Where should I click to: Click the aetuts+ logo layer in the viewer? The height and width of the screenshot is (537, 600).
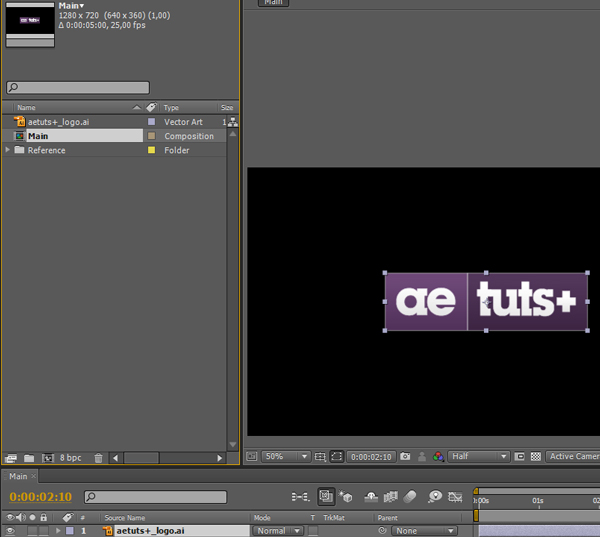tap(486, 302)
